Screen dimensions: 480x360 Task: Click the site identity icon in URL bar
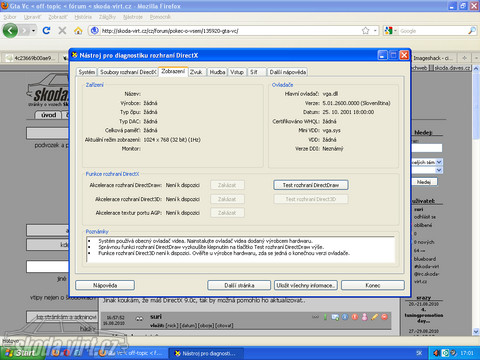(x=95, y=31)
